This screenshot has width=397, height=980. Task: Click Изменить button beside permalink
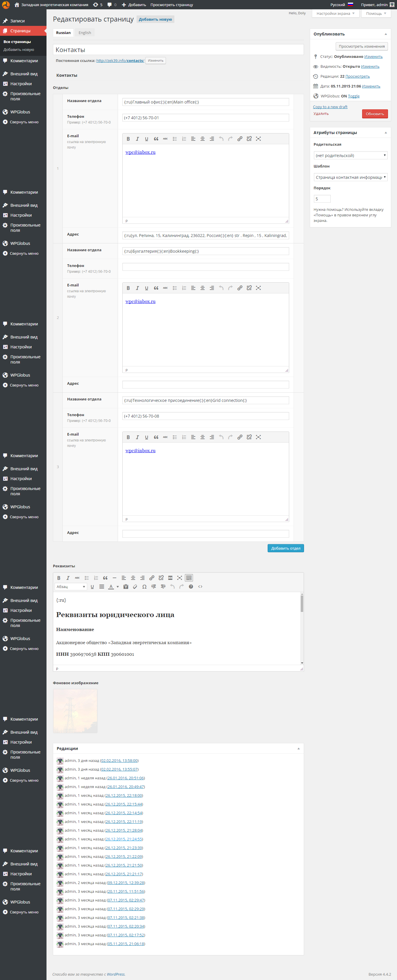coord(155,60)
